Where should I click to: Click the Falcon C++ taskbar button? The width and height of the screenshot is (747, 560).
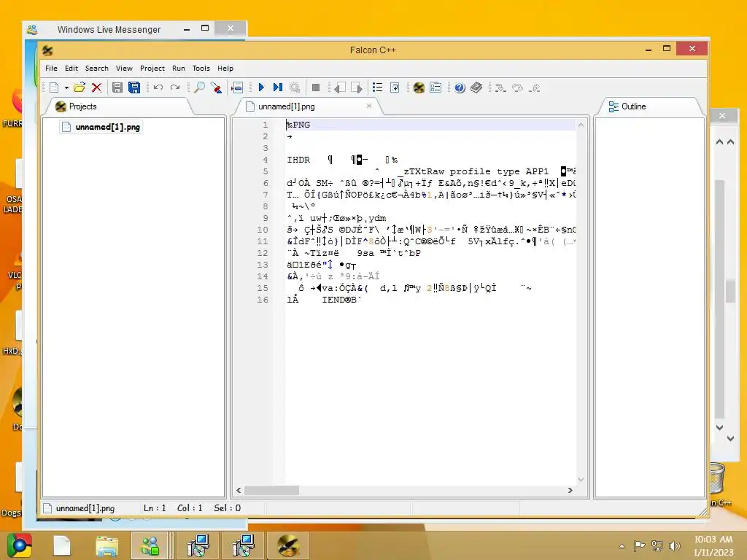[287, 545]
